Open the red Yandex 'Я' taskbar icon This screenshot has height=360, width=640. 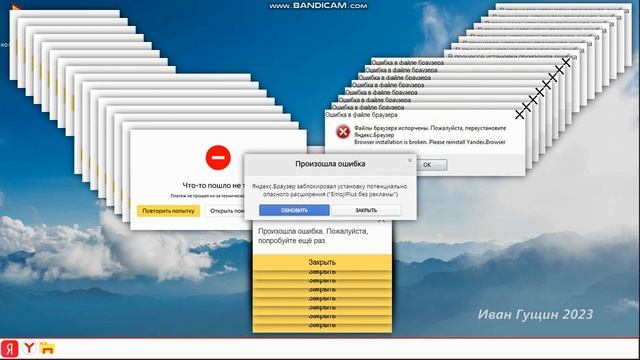click(9, 349)
